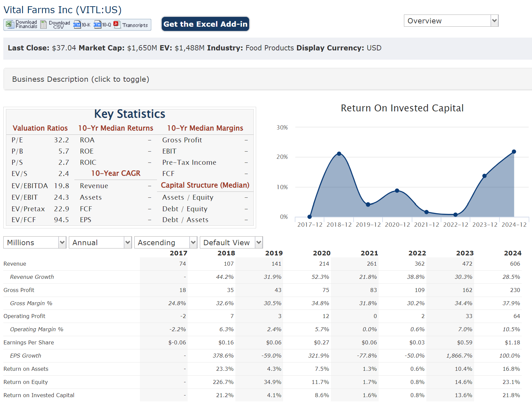The width and height of the screenshot is (532, 408).
Task: Click the 2023-12 point on ROIC chart
Action: [484, 176]
